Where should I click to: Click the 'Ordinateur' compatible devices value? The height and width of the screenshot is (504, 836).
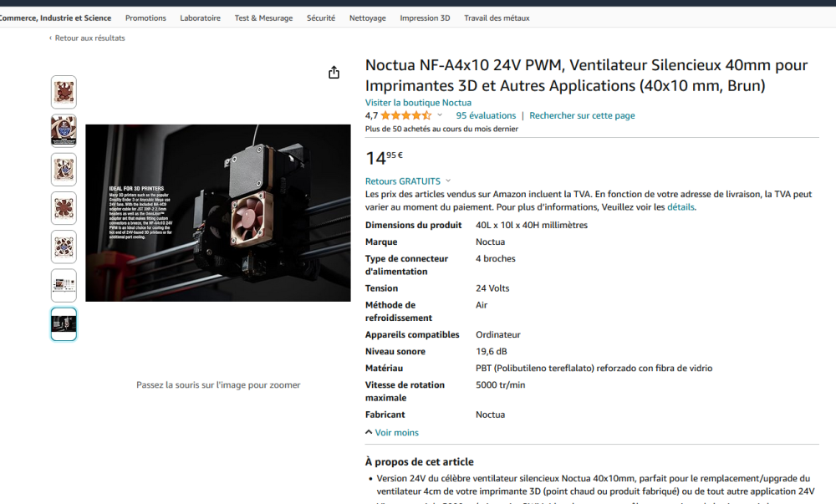tap(498, 334)
